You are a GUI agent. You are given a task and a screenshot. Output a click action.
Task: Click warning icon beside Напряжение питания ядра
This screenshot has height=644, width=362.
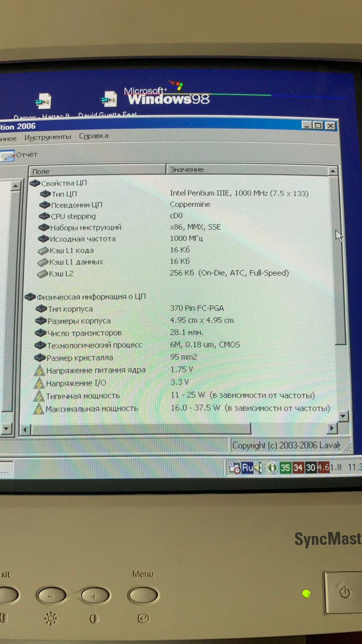39,370
